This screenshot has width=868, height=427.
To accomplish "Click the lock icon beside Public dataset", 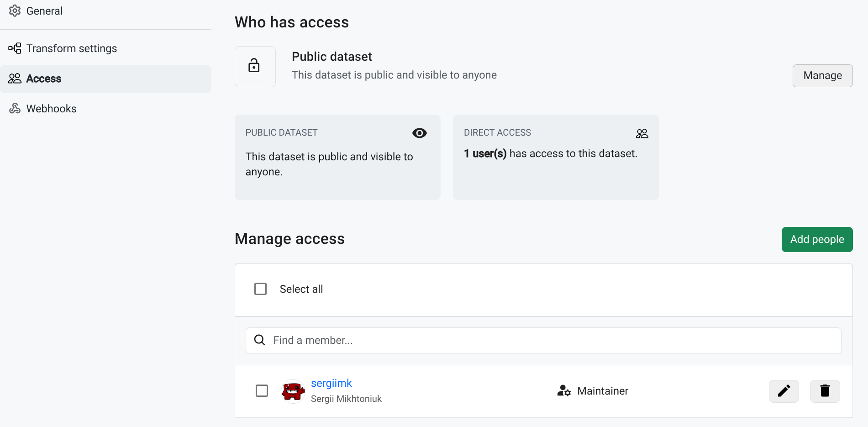I will click(254, 66).
